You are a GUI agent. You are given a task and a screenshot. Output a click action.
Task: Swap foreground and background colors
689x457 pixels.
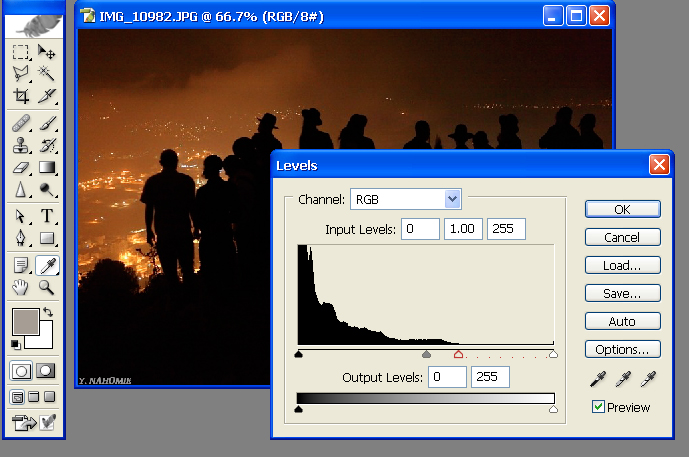click(48, 312)
